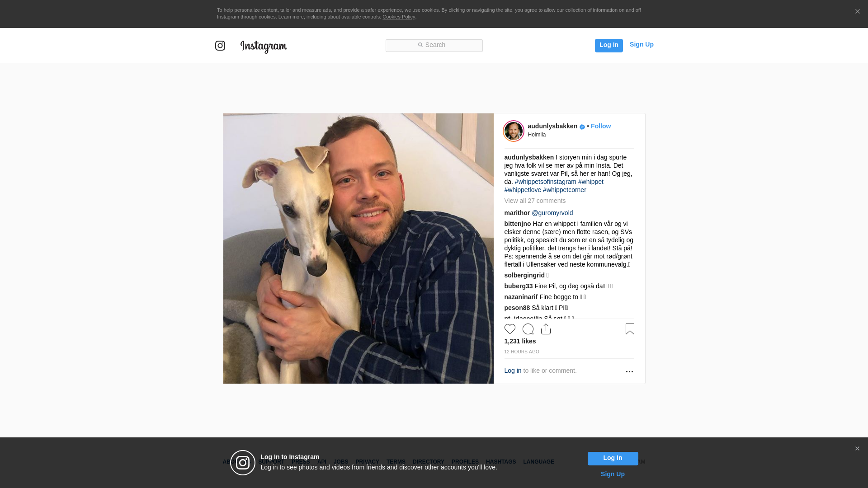This screenshot has height=488, width=868.
Task: Close the Log In to Instagram prompt
Action: tap(857, 449)
